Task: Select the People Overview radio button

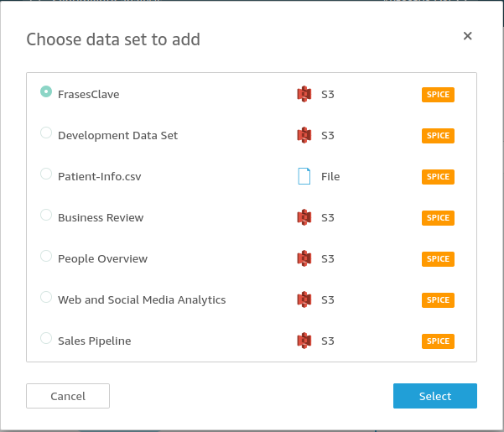Action: point(46,256)
